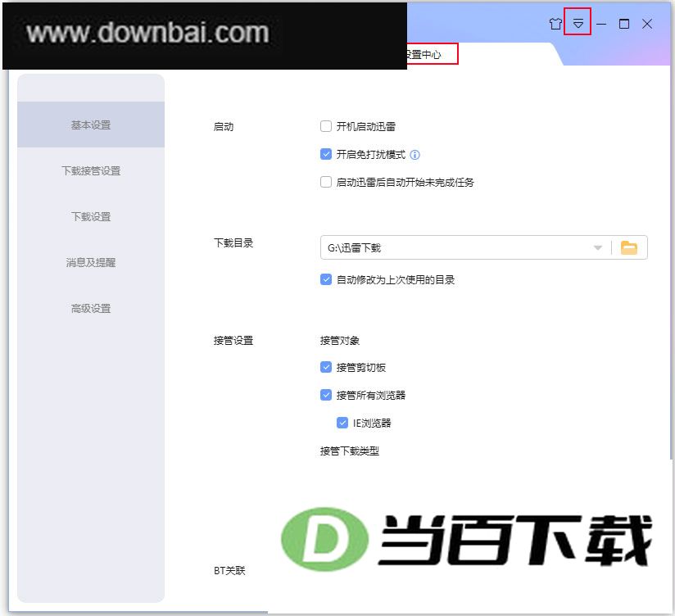675x616 pixels.
Task: Uncheck IE浏览器 checkbox
Action: [342, 423]
